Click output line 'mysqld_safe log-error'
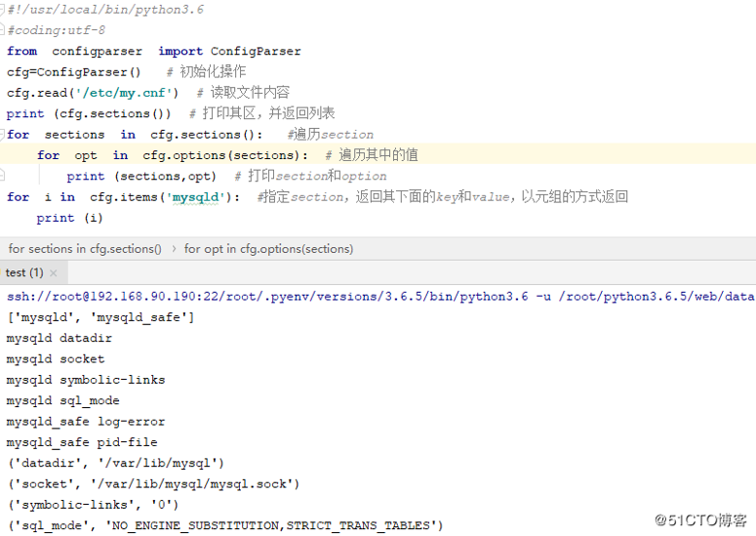This screenshot has width=756, height=536. point(86,422)
